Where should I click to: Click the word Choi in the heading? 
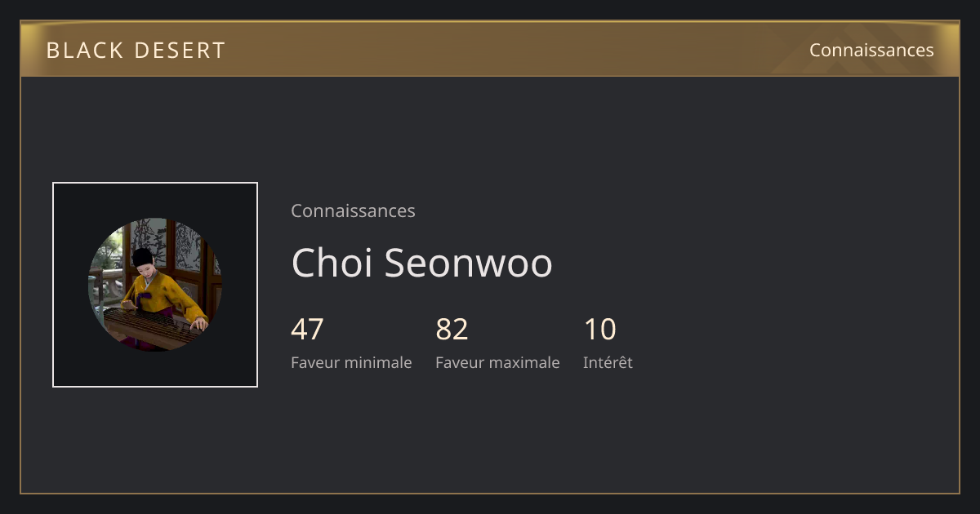[x=332, y=263]
